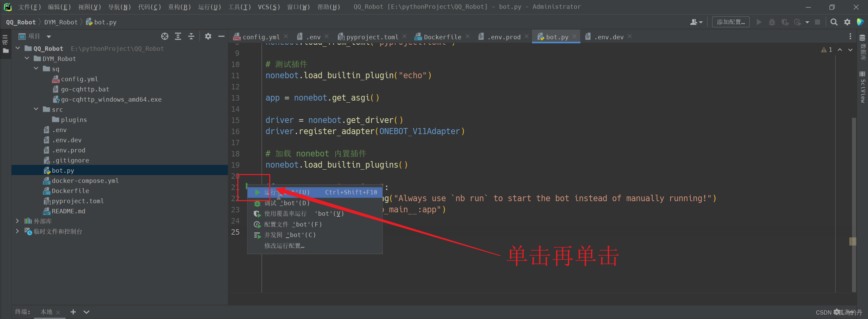Collapse the src folder
Image resolution: width=868 pixels, height=319 pixels.
36,109
